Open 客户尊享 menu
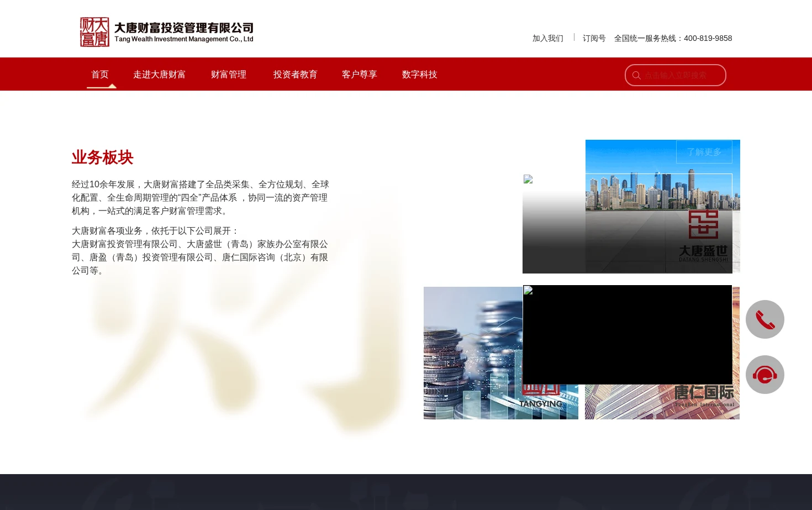 [360, 75]
